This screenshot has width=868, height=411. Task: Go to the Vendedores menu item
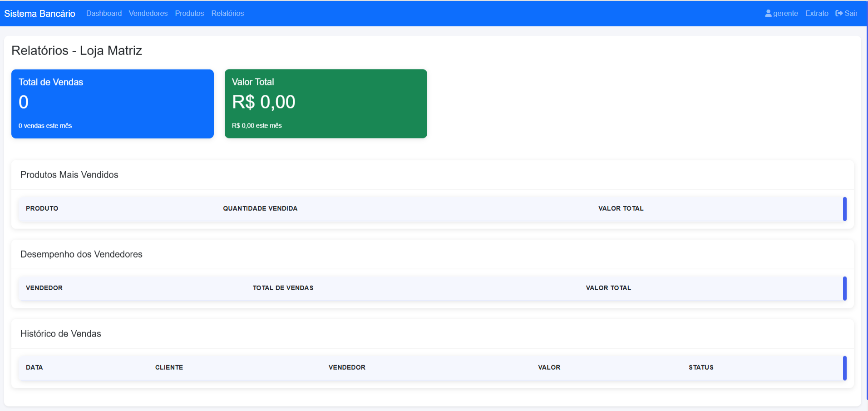point(148,13)
